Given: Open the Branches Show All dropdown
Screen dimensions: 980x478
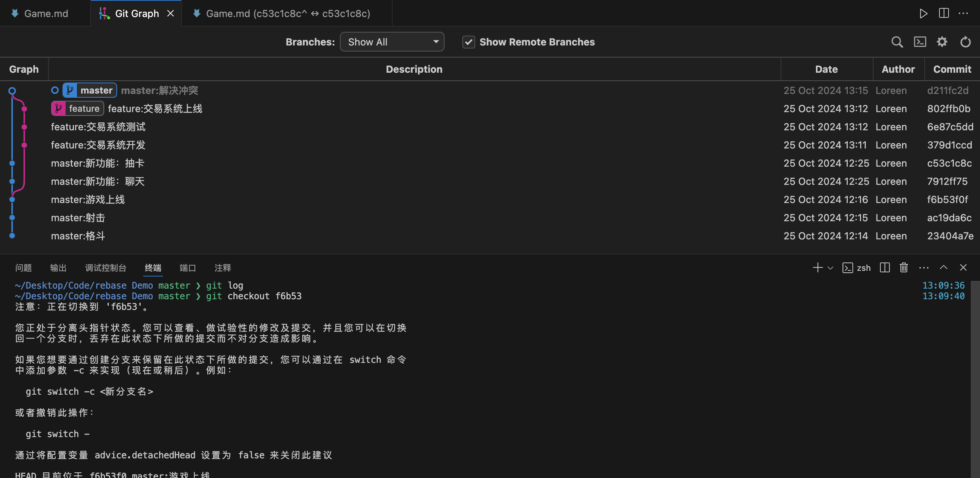Looking at the screenshot, I should point(392,42).
